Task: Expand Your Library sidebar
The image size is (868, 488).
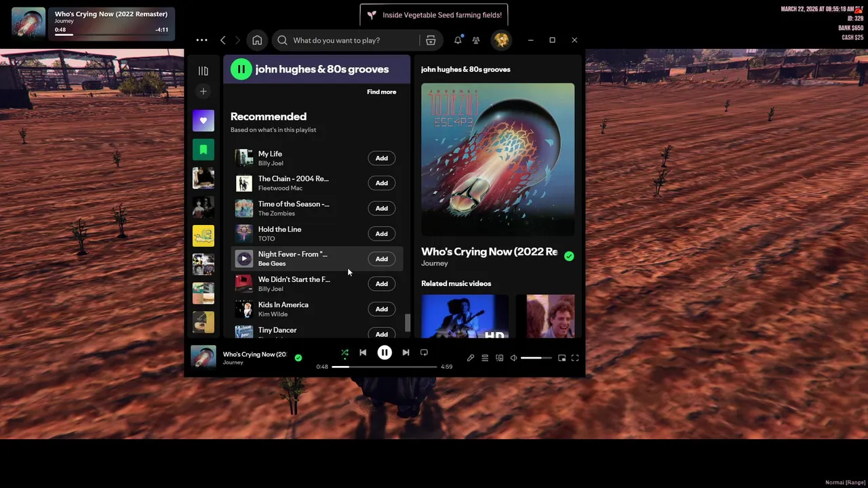Action: (203, 70)
